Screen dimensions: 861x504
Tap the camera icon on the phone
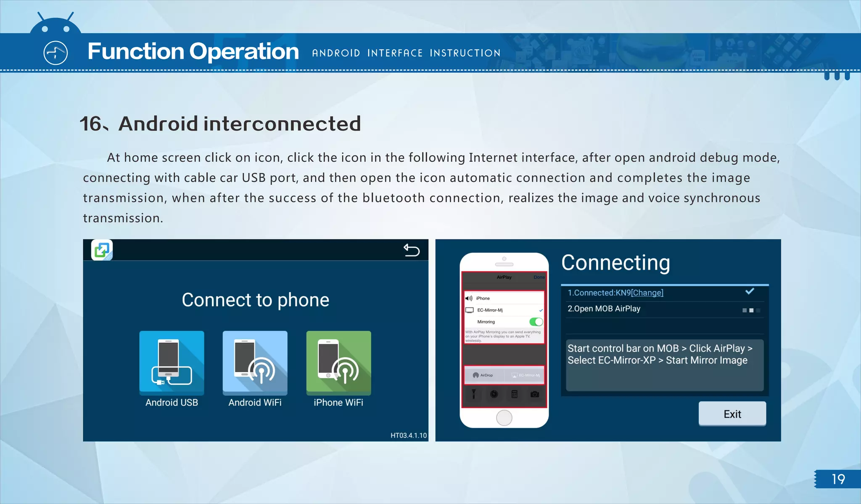[x=535, y=394]
